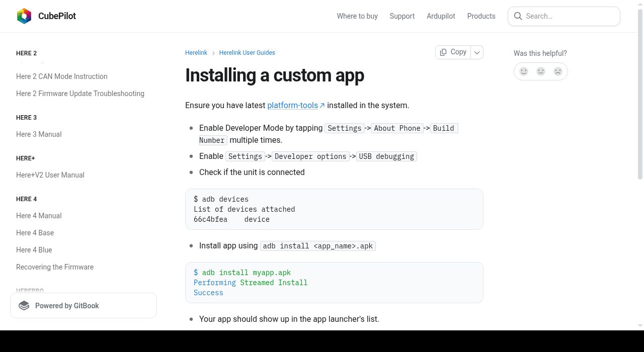This screenshot has width=644, height=352.
Task: Click the platform-tools external link arrow icon
Action: [x=323, y=106]
